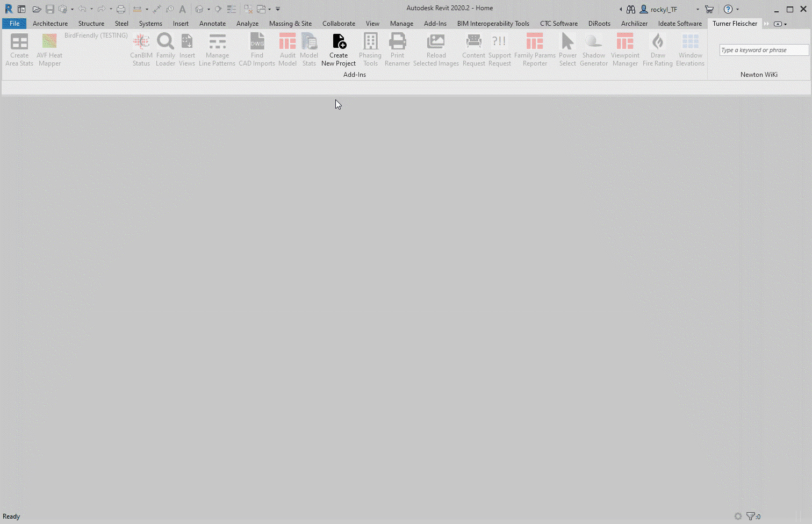Open Viewpoint Manager

coord(625,50)
